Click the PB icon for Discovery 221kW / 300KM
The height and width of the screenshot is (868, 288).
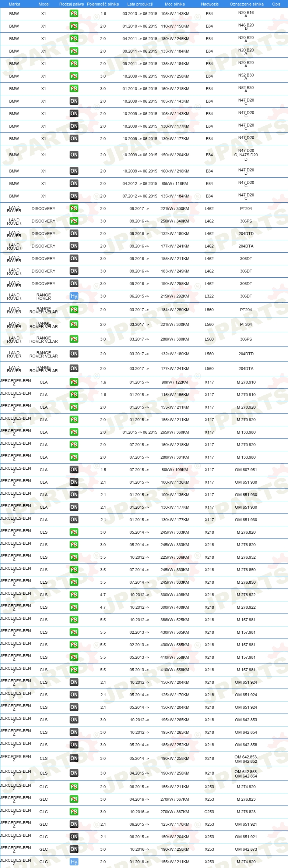pyautogui.click(x=74, y=209)
